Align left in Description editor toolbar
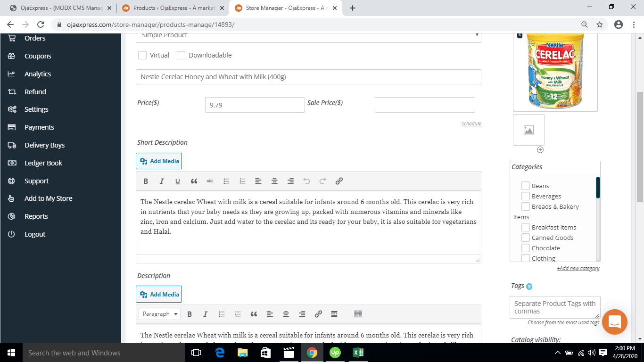The image size is (644, 362). pyautogui.click(x=270, y=314)
